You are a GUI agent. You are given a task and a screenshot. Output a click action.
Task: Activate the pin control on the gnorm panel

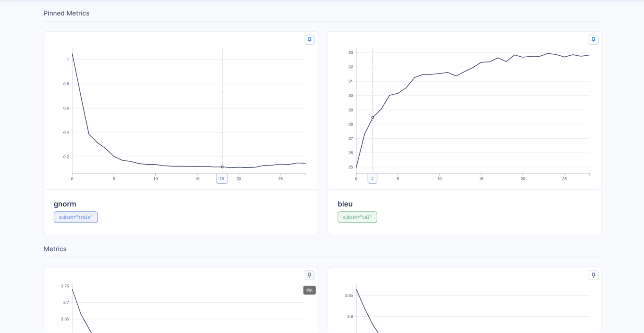[x=309, y=39]
